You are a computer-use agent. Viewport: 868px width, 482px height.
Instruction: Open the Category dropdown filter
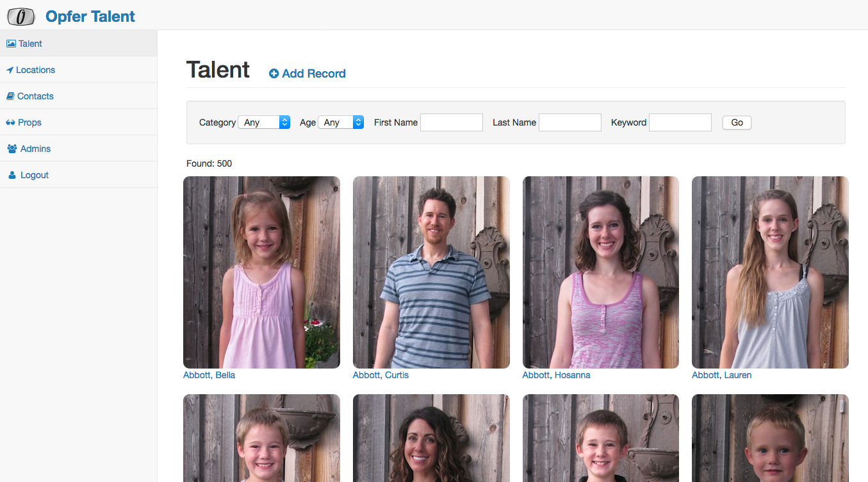coord(264,122)
